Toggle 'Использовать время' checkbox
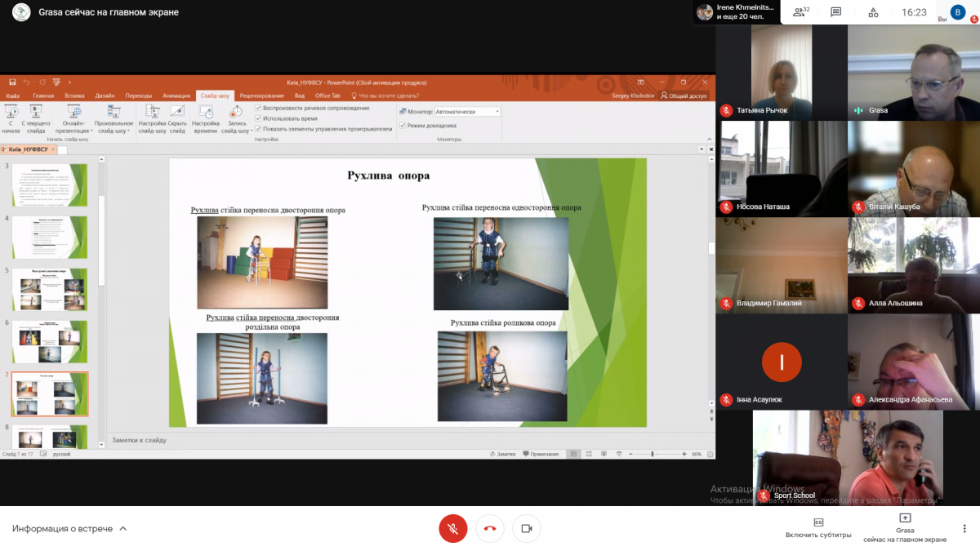The height and width of the screenshot is (551, 980). click(259, 118)
